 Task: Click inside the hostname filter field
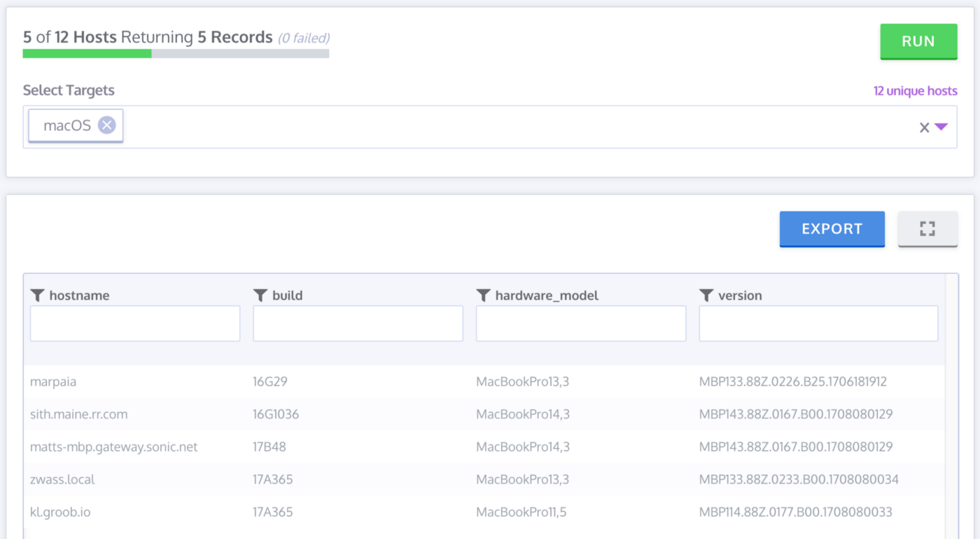tap(134, 323)
